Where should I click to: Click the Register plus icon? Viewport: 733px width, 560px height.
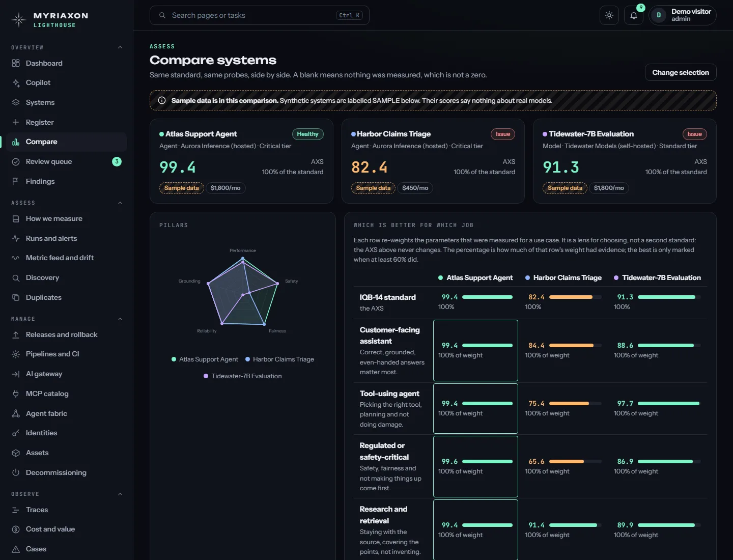(x=16, y=122)
